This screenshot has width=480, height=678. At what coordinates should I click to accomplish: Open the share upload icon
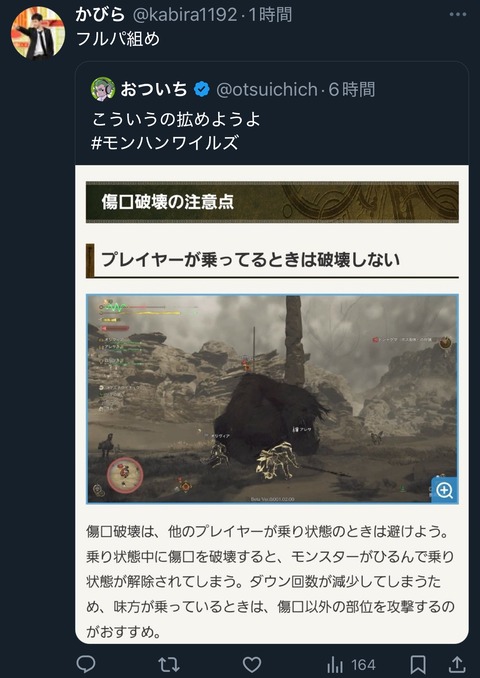[457, 664]
